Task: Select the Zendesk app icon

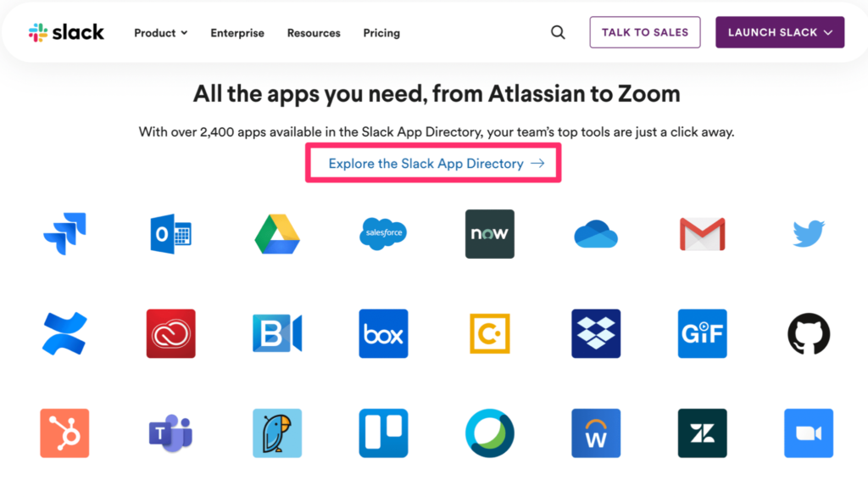Action: pos(702,433)
